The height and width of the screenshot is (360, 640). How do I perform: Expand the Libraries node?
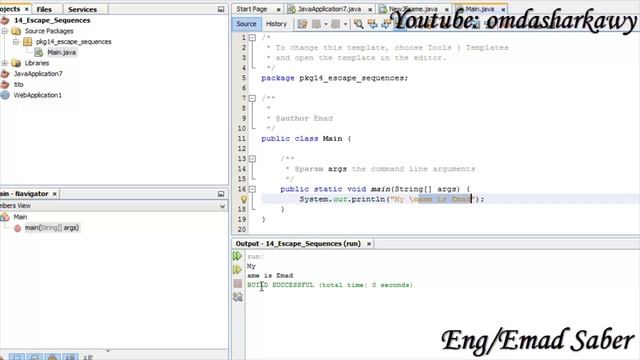5,63
